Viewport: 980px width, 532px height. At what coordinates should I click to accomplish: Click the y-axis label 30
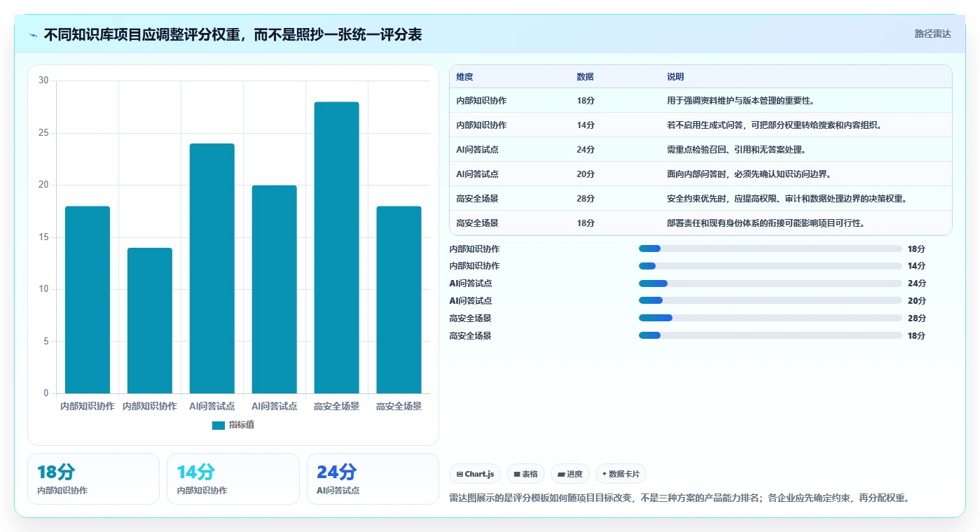click(43, 80)
